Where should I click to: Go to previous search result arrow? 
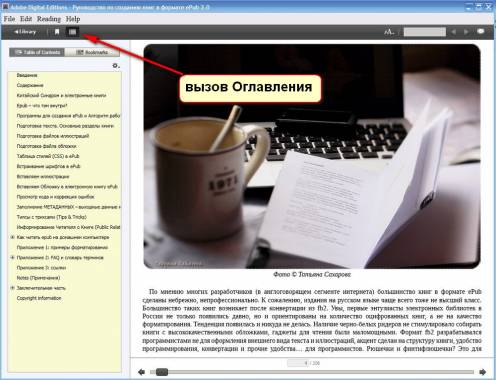[453, 32]
